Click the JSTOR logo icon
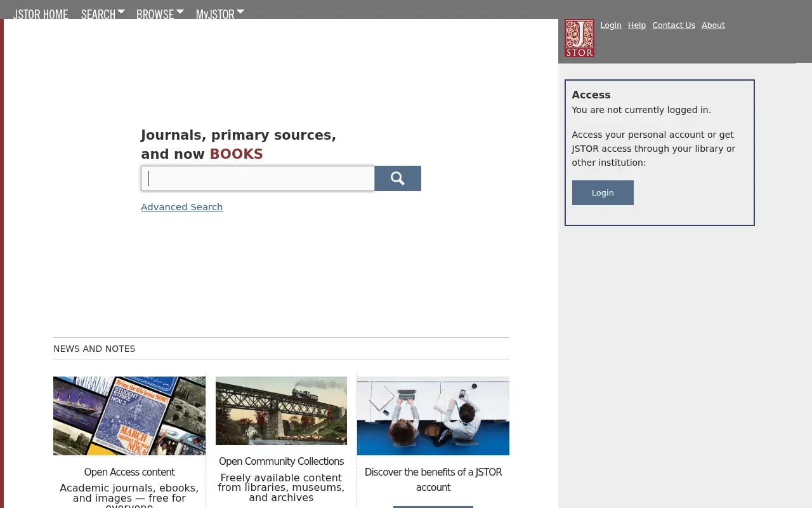This screenshot has width=812, height=508. (x=579, y=38)
